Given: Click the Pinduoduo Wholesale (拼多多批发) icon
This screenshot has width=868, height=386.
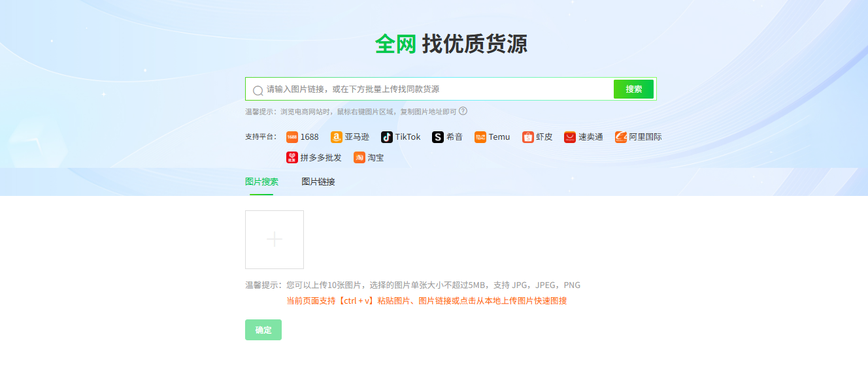Looking at the screenshot, I should pyautogui.click(x=293, y=157).
